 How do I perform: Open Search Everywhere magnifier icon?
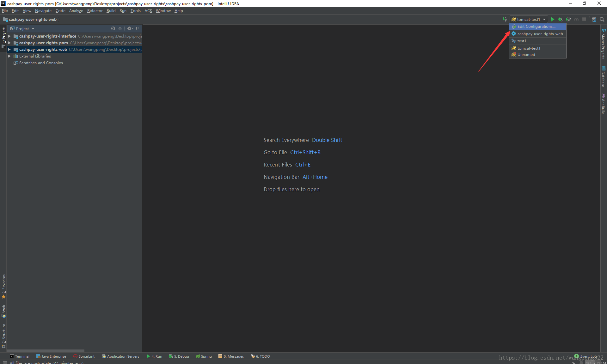(x=602, y=20)
